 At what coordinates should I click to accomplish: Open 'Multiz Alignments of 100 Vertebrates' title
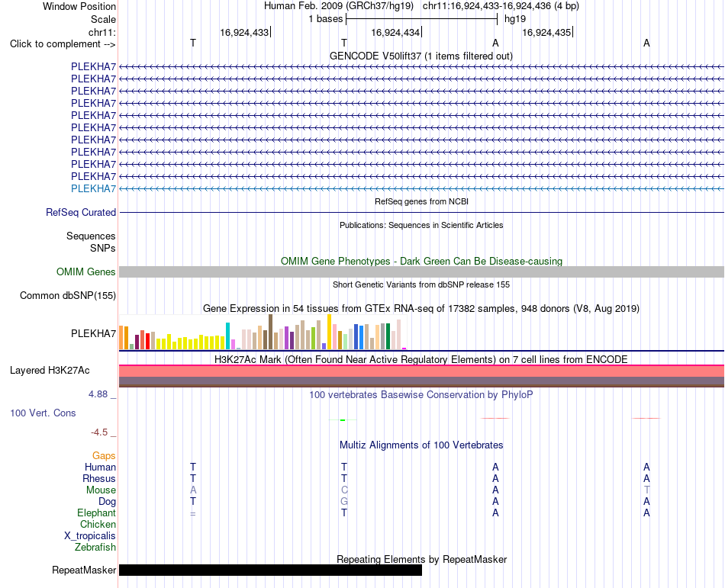click(x=421, y=445)
